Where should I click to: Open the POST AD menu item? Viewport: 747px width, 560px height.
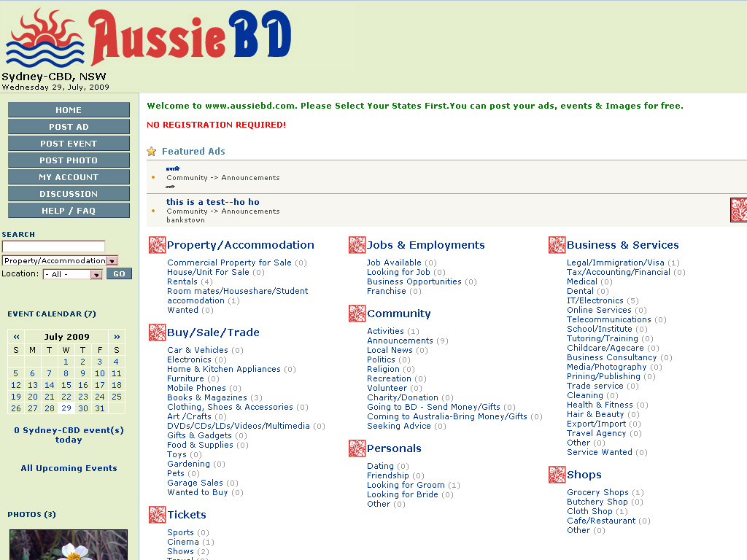[x=69, y=127]
